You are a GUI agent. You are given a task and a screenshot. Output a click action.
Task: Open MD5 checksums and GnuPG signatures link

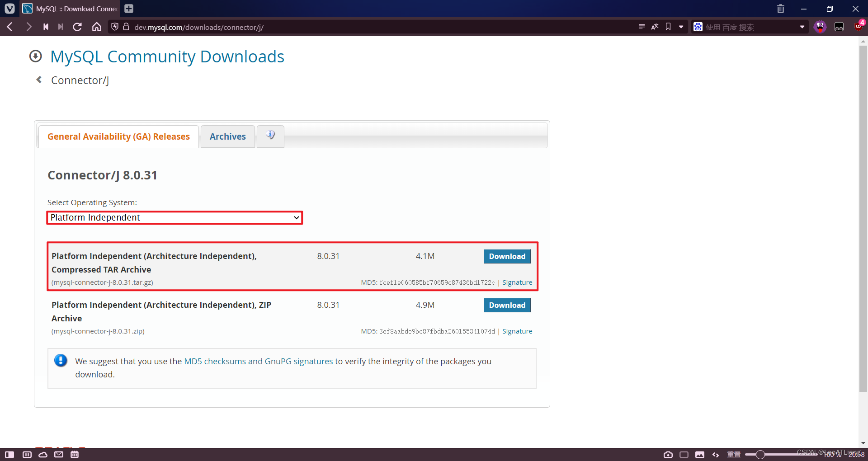(259, 361)
